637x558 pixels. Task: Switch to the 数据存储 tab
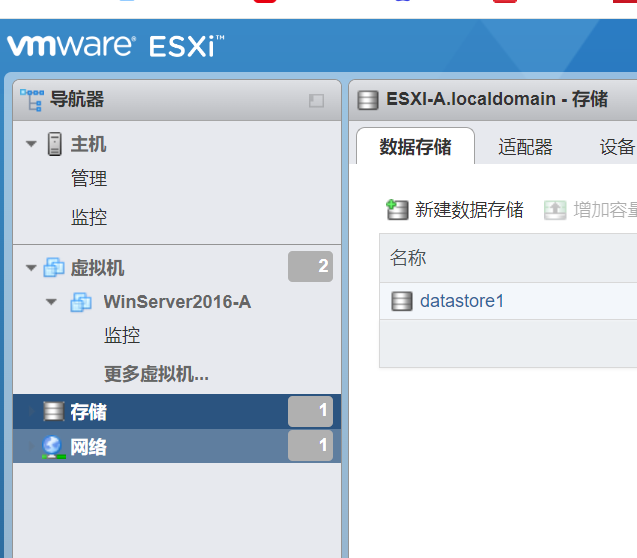[415, 147]
